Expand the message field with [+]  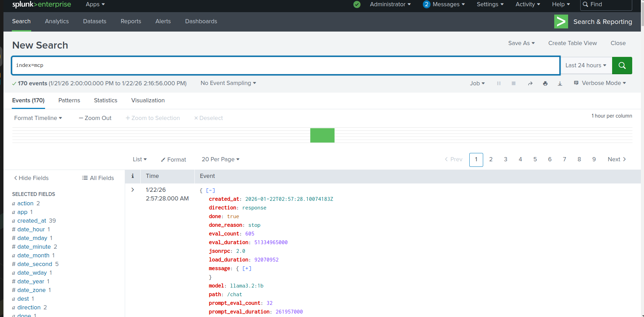(247, 268)
